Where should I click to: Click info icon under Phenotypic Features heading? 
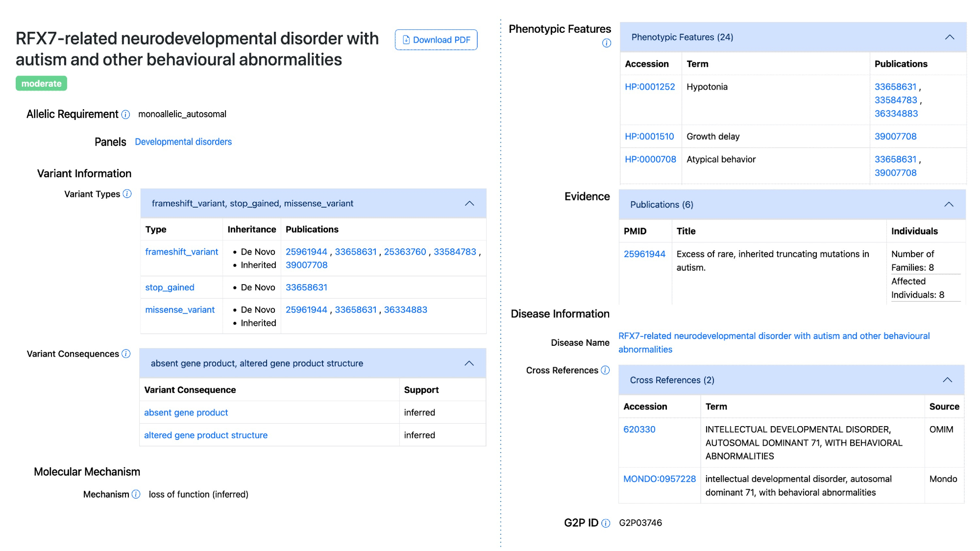click(607, 43)
